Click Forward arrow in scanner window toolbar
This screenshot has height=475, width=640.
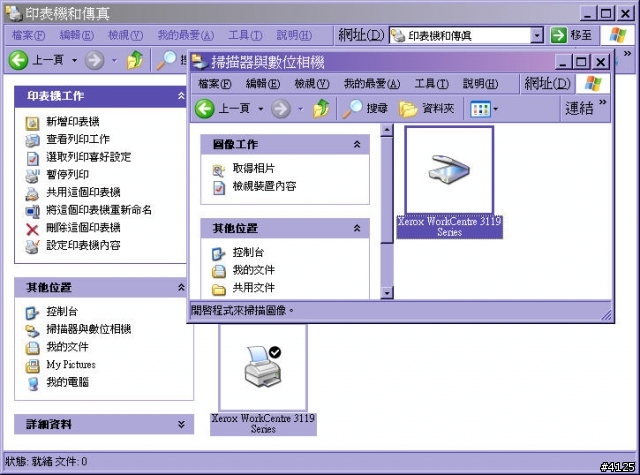(x=281, y=109)
